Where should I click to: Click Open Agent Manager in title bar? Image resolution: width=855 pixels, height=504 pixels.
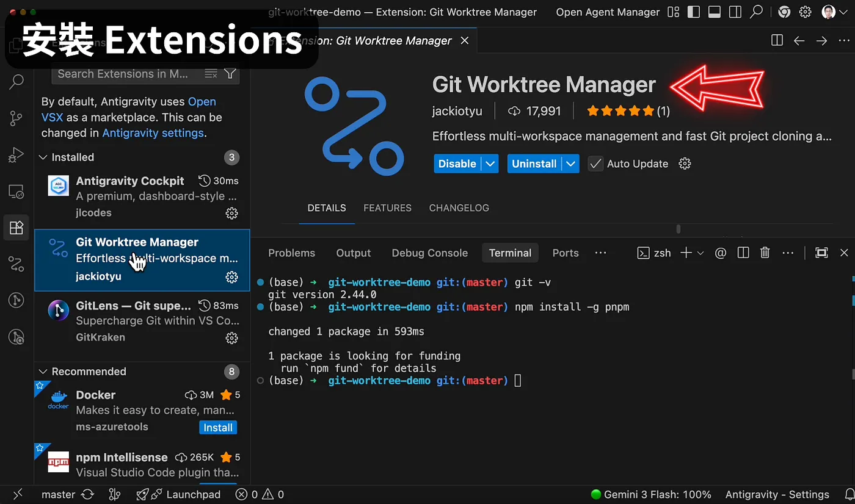click(608, 12)
